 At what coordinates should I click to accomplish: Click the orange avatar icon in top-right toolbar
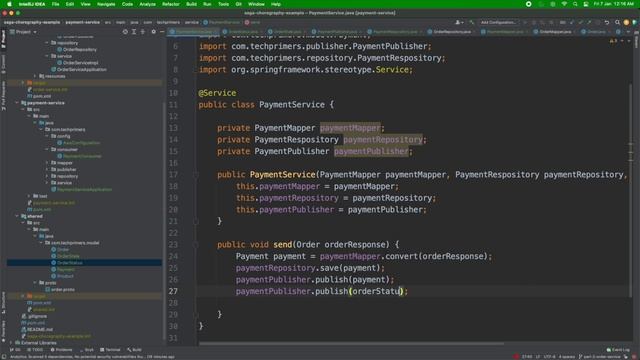pos(626,22)
